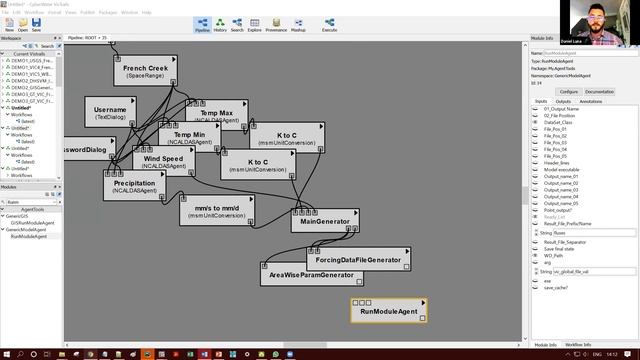The width and height of the screenshot is (640, 360).
Task: Toggle visibility of the Header_lines port
Action: tap(535, 163)
